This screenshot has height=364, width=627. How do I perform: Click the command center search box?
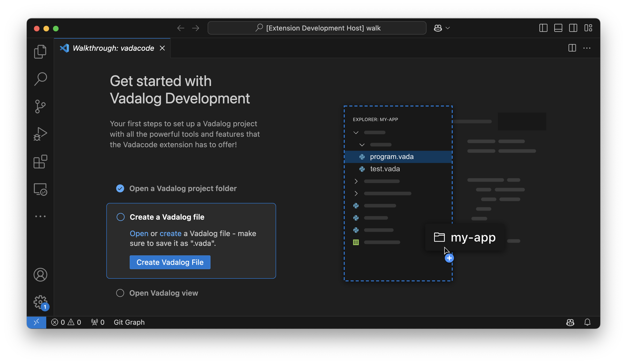pyautogui.click(x=317, y=28)
